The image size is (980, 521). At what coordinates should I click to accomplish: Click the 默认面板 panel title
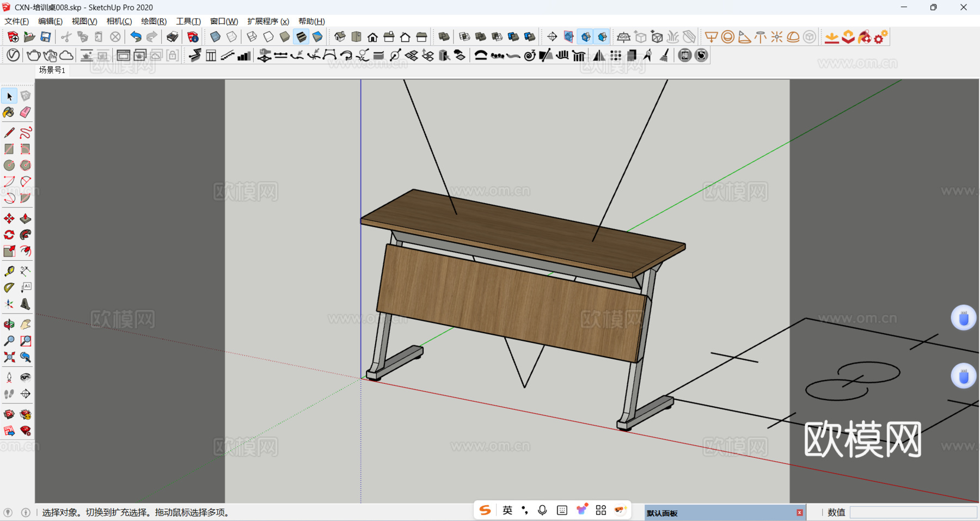[x=662, y=513]
